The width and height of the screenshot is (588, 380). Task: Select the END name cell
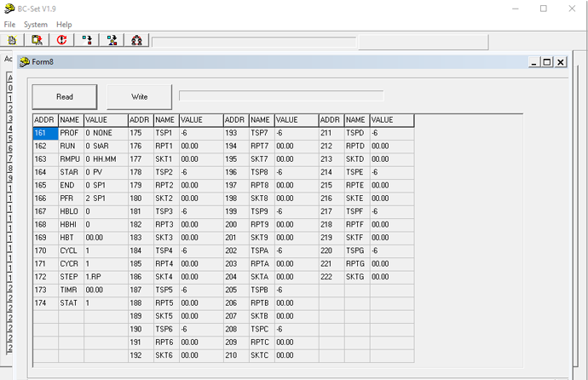(71, 186)
